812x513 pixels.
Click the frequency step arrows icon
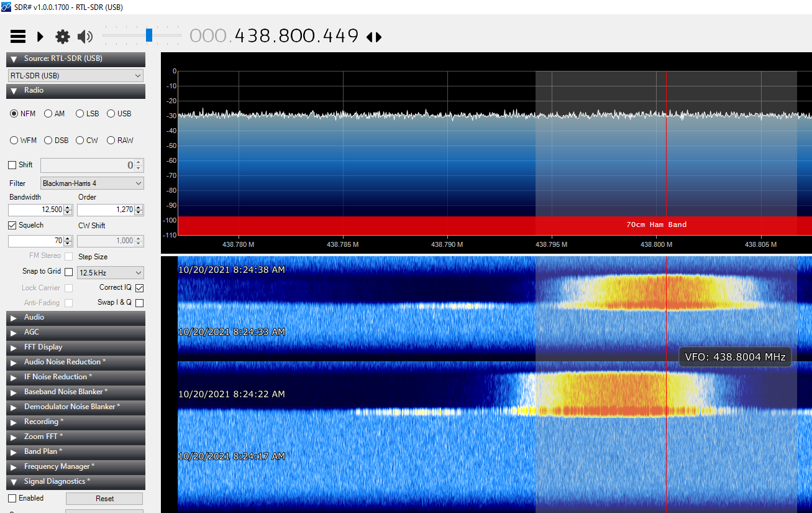point(374,37)
